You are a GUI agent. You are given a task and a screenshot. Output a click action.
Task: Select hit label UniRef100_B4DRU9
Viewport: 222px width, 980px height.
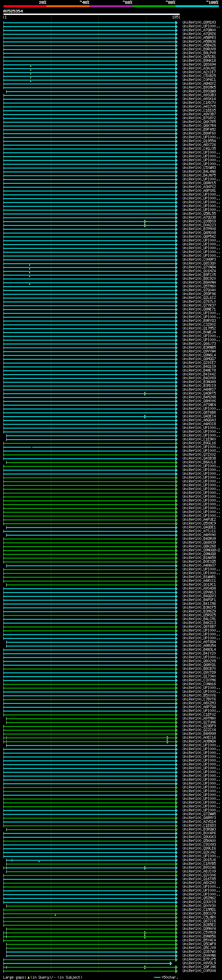[x=199, y=539]
